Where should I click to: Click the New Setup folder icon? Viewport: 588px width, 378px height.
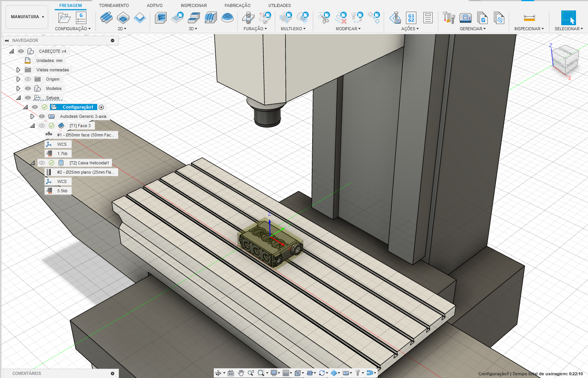click(64, 18)
